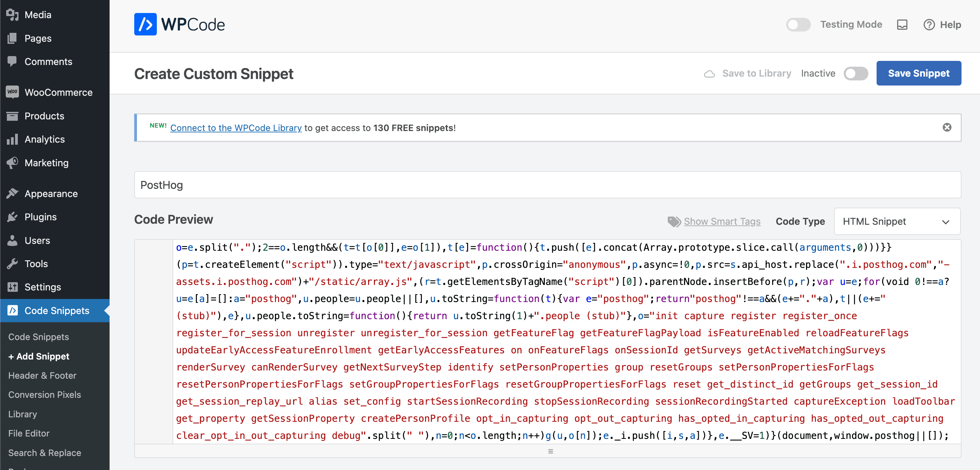The width and height of the screenshot is (980, 470).
Task: Click the Media icon in sidebar
Action: click(13, 15)
